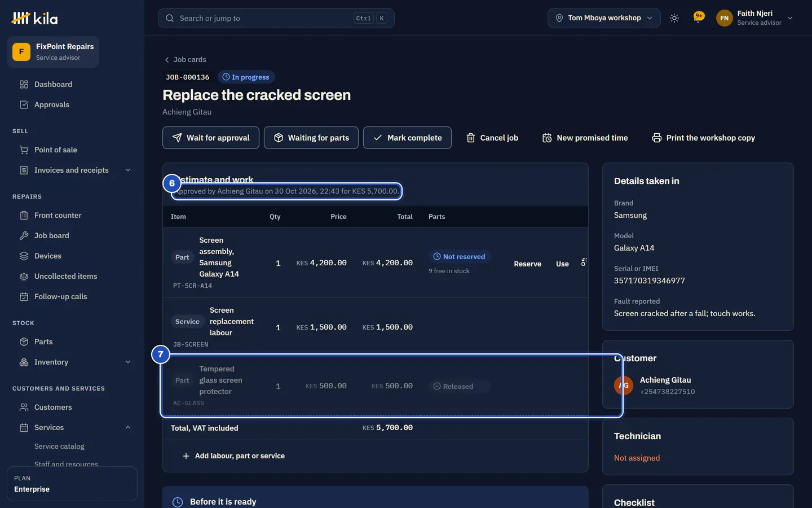This screenshot has width=812, height=508.
Task: Open the notifications bell with 9+ badge
Action: (x=699, y=17)
